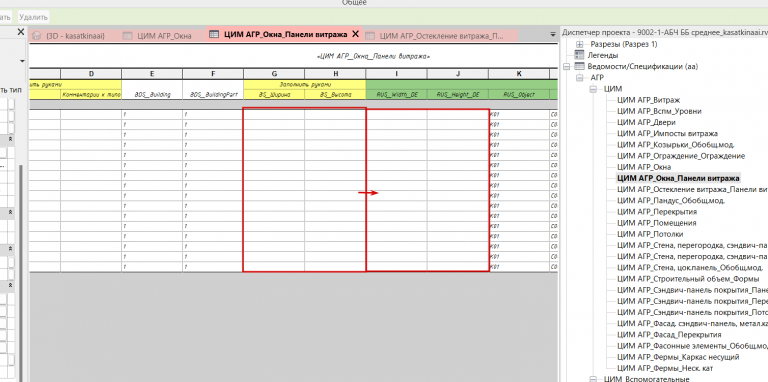Click the RUS_Height_DE header cell
Screen dimensions: 768x382
(457, 95)
